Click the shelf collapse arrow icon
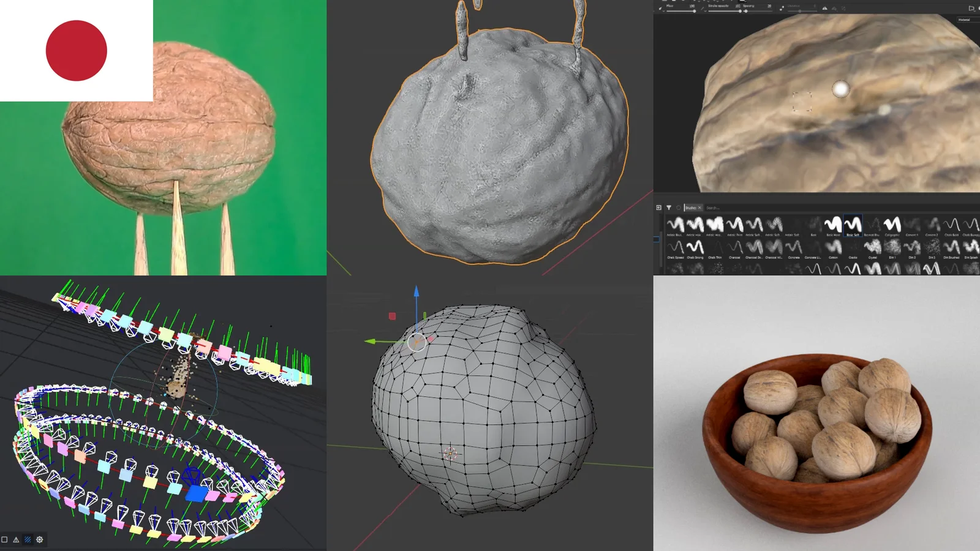The height and width of the screenshot is (551, 980). pos(658,208)
